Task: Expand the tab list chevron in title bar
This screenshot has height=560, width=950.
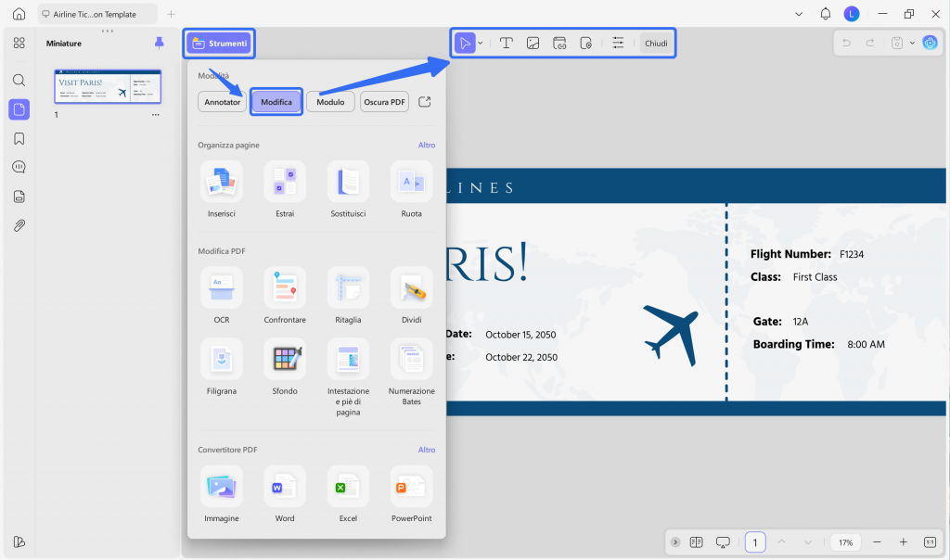Action: [x=799, y=14]
